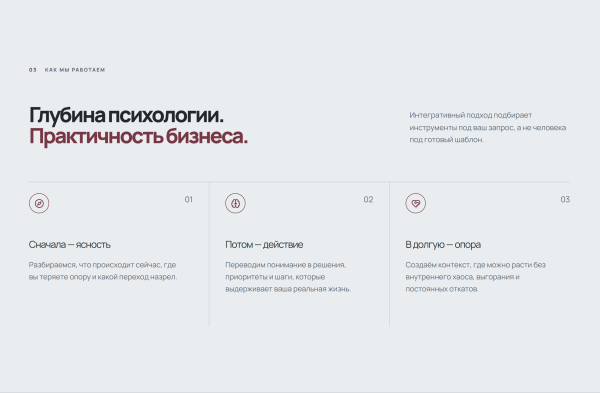Click the heading В долгую — опора

[443, 245]
